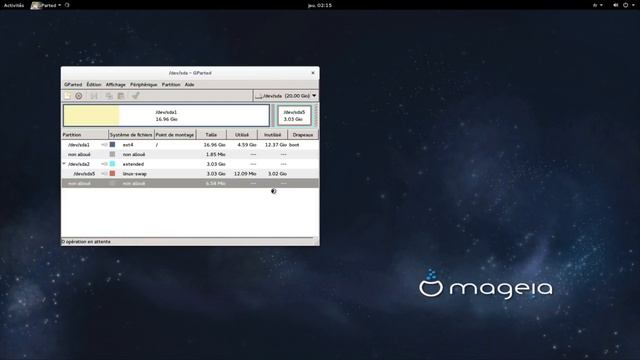Click the 3.02 Gio unused cell
640x360 pixels.
[277, 174]
